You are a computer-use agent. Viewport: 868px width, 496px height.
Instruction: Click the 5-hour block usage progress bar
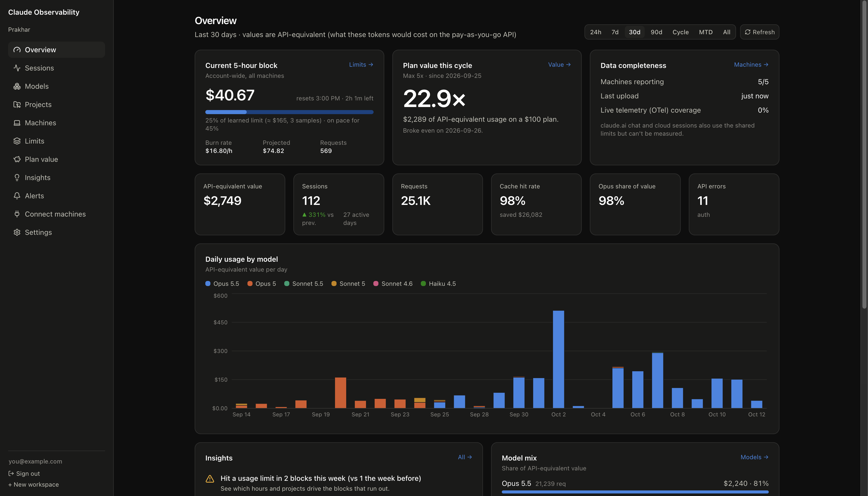click(x=289, y=112)
